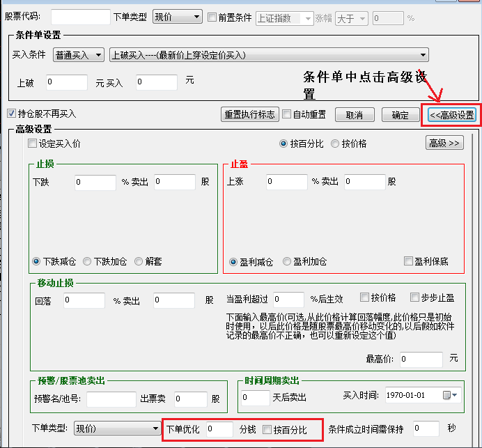Open the 买入时间 calendar dropdown icon
The image size is (482, 448).
click(451, 395)
